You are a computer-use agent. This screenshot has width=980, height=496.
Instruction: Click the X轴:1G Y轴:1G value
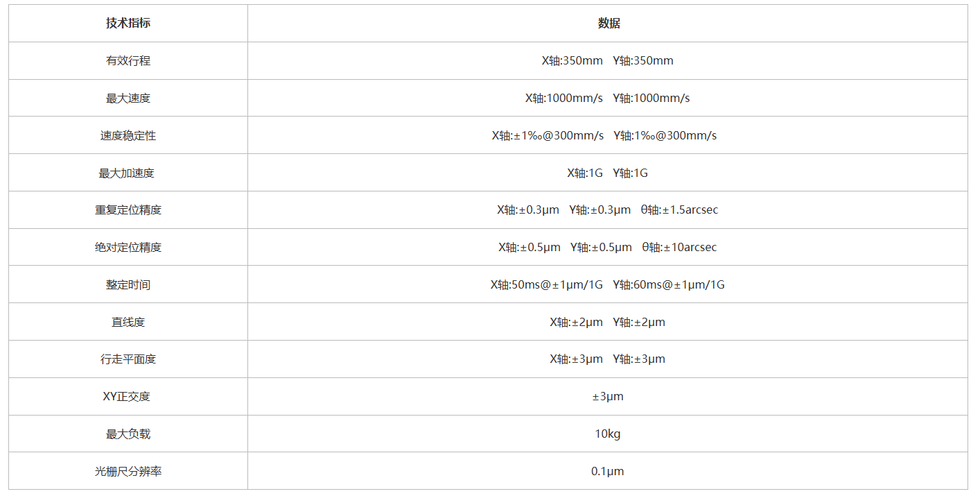[608, 173]
